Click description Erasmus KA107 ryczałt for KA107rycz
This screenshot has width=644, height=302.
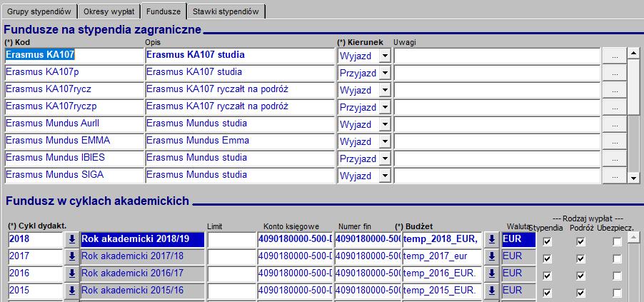pos(241,90)
